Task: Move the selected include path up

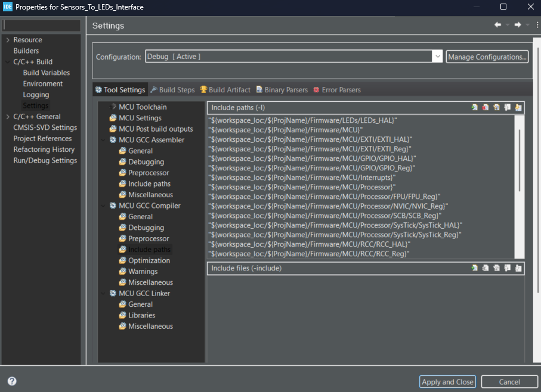Action: [x=508, y=107]
